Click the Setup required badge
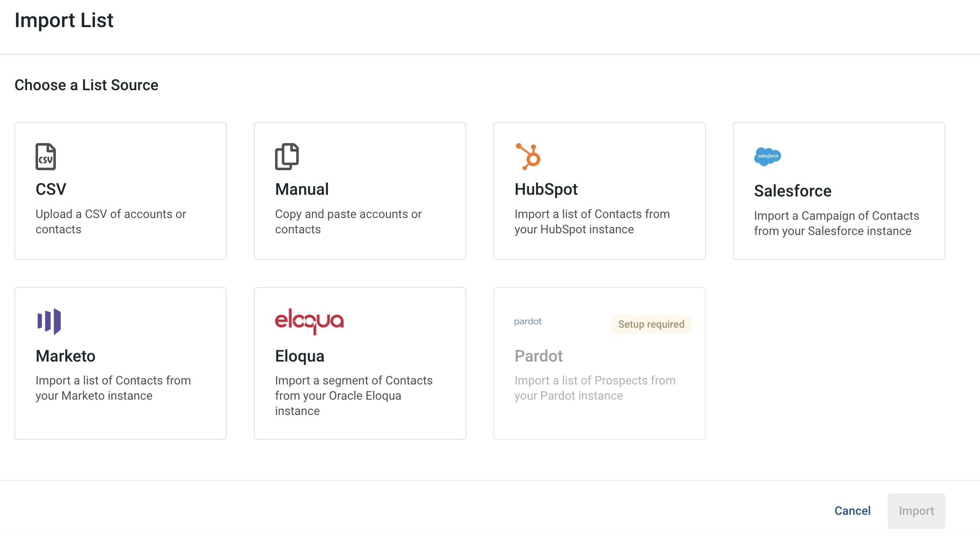This screenshot has height=536, width=980. pyautogui.click(x=651, y=324)
